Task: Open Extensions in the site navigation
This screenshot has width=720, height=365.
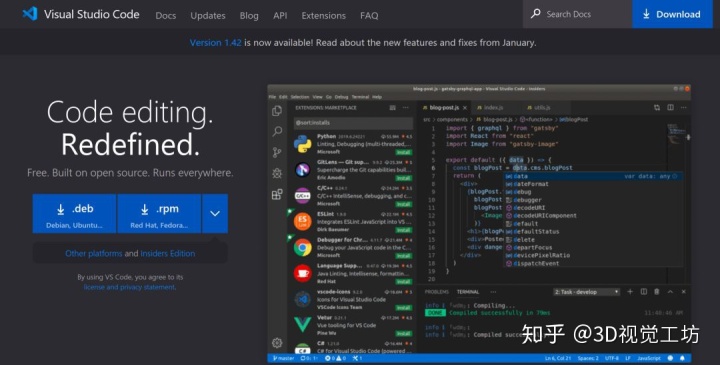Action: (324, 16)
